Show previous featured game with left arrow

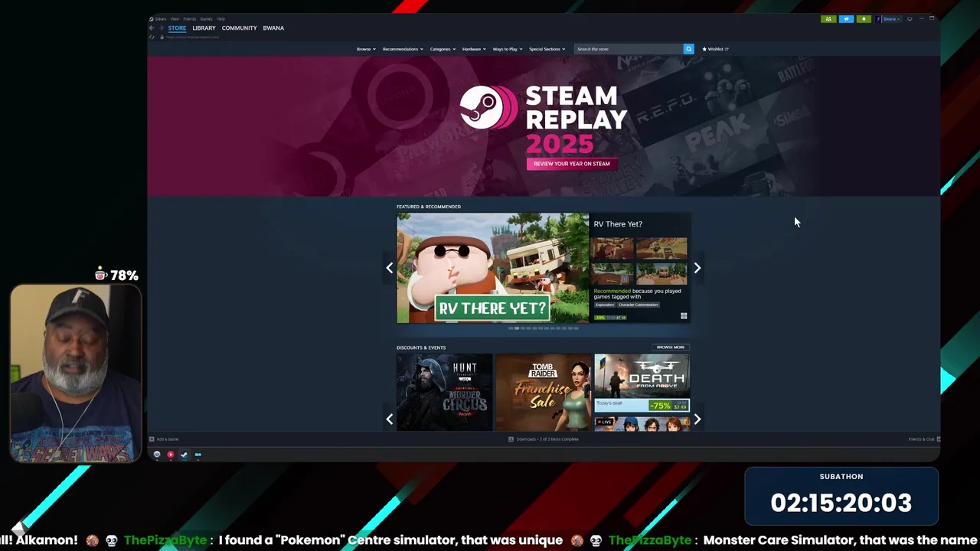[390, 268]
